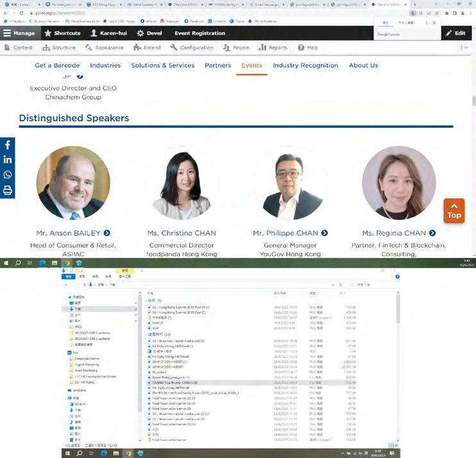Click Ms. Christine CHAN speaker photo
The width and height of the screenshot is (476, 458).
[x=182, y=183]
